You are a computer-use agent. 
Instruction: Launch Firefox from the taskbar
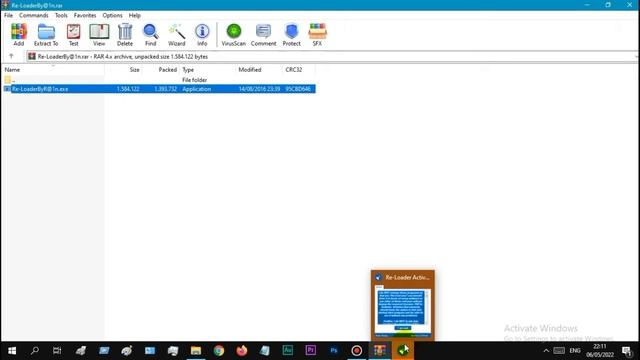pyautogui.click(x=242, y=351)
